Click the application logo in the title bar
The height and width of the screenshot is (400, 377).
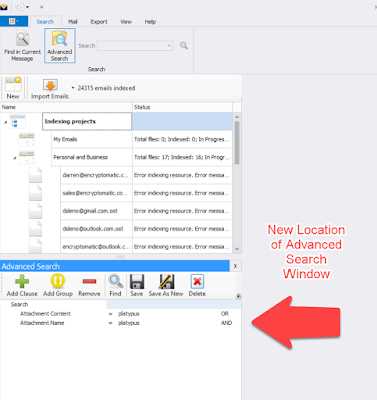4,7
